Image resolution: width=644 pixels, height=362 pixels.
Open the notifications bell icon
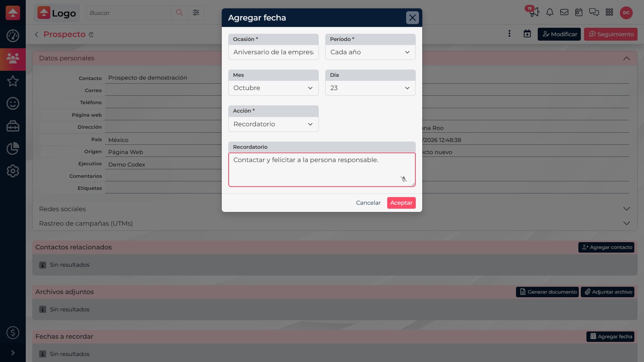click(x=549, y=12)
